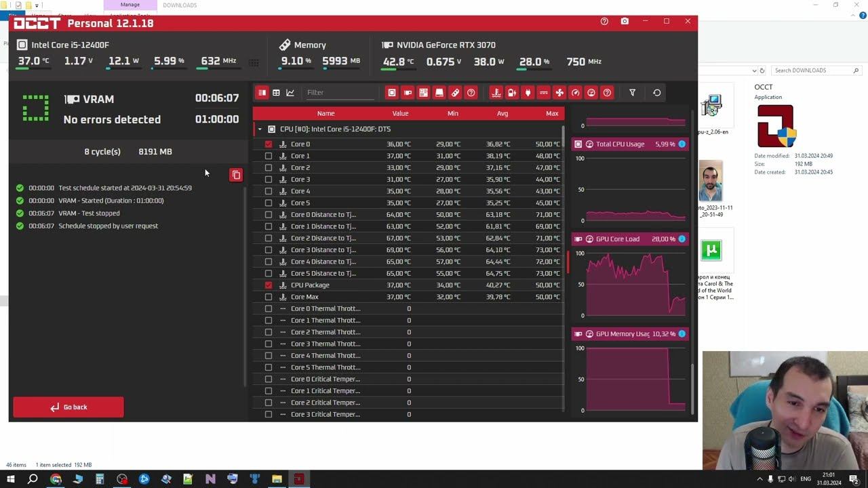Viewport: 868px width, 488px height.
Task: Select Core 1 Thermal Throttling row
Action: (x=408, y=321)
